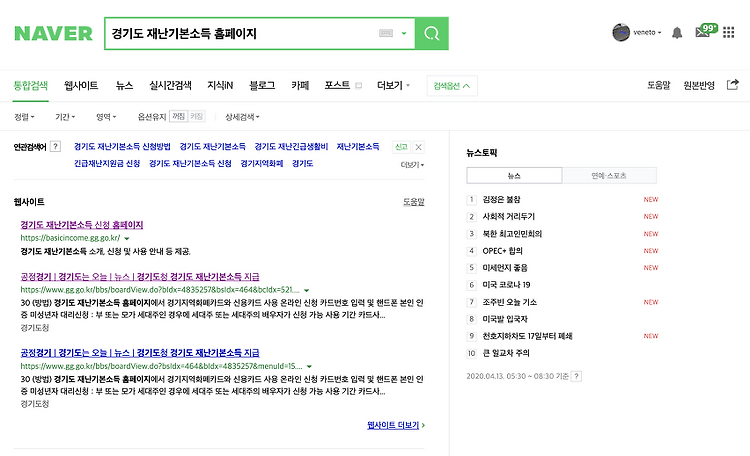Open news topic 김정은 불참
This screenshot has width=750, height=456.
[x=501, y=200]
